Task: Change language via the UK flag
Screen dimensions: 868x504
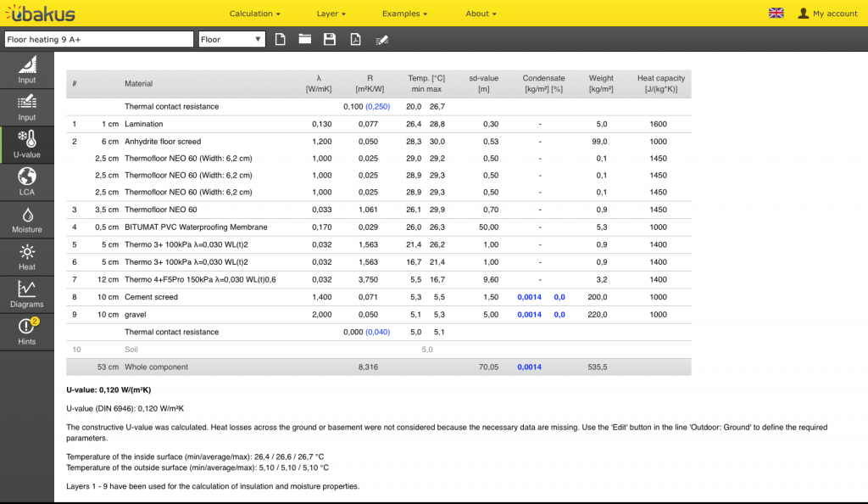Action: (776, 13)
